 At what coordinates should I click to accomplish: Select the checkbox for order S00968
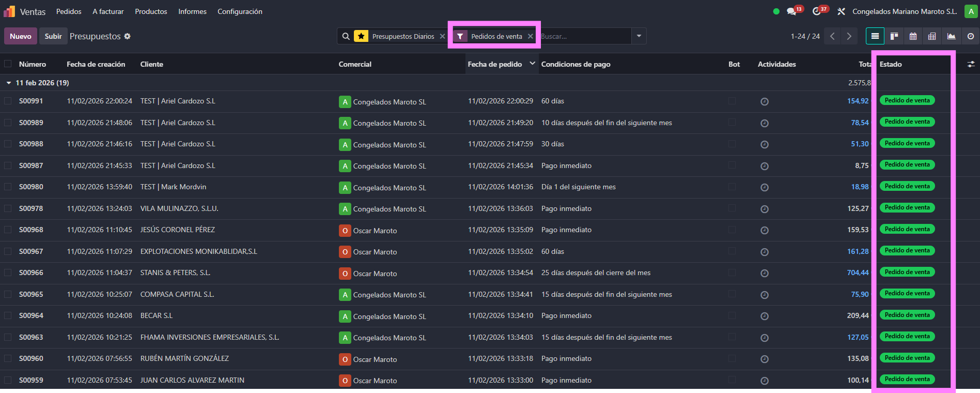pos(8,230)
